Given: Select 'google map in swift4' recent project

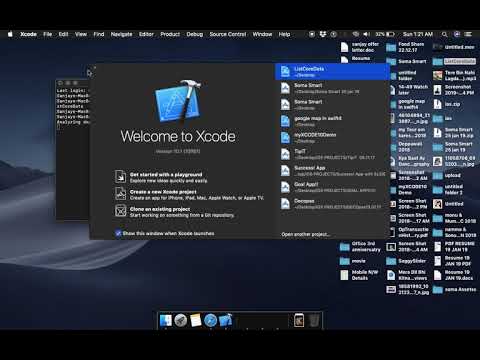Looking at the screenshot, I should pyautogui.click(x=332, y=121).
